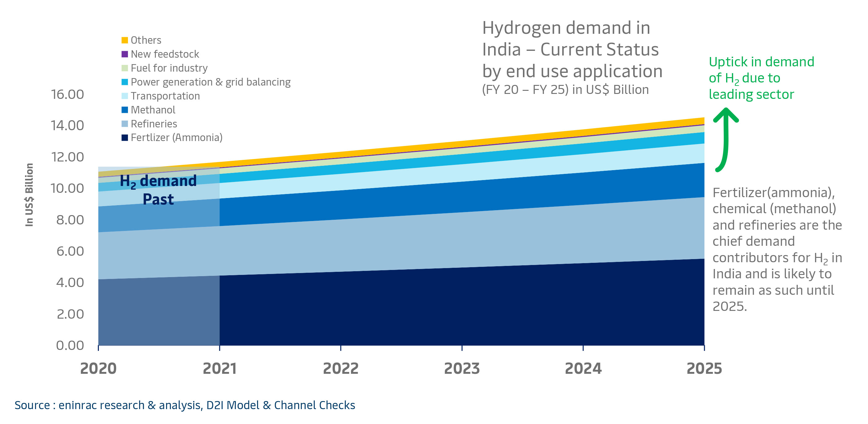Viewport: 868px width, 424px height.
Task: Click the 2.00 y-axis value
Action: coord(70,314)
